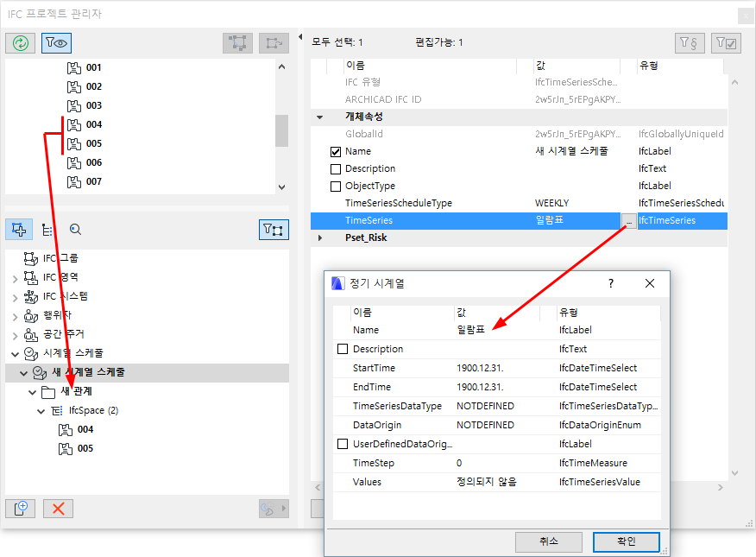This screenshot has width=756, height=557.
Task: Check the ObjectType checkbox
Action: click(336, 187)
